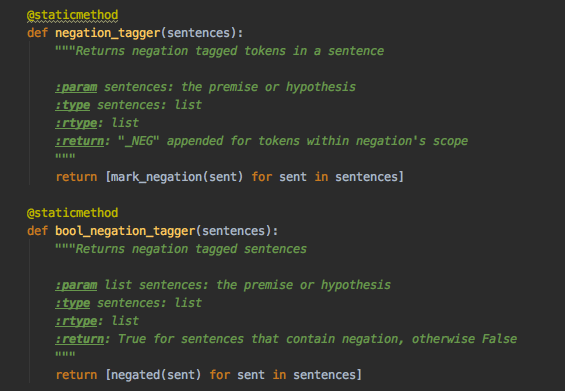Click the word False ending the docstring
The width and height of the screenshot is (565, 391).
499,339
